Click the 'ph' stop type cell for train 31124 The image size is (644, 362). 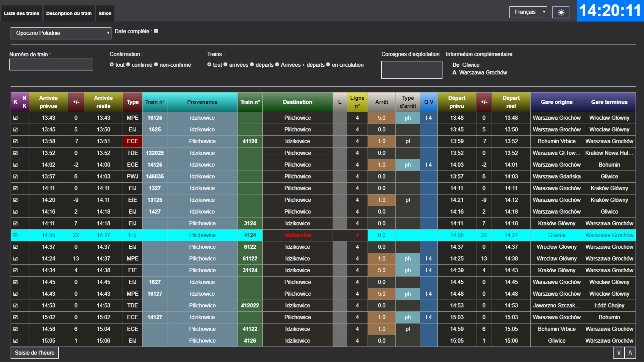pyautogui.click(x=408, y=270)
